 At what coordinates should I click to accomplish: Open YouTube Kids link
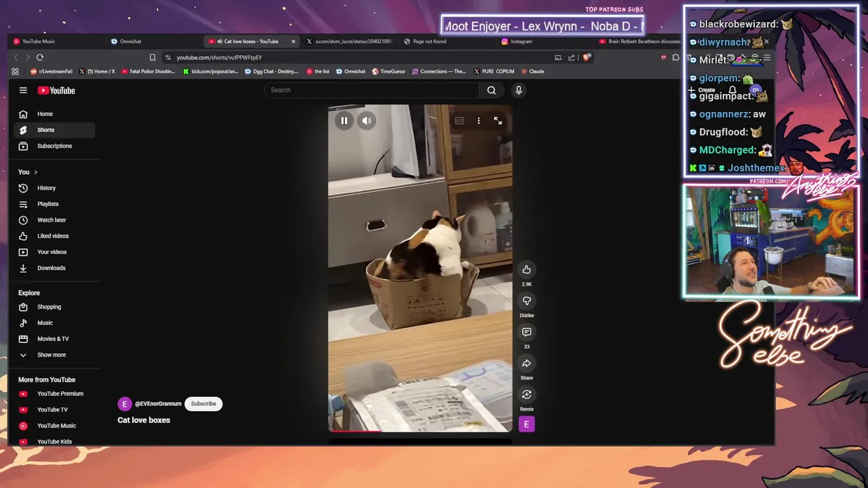[x=54, y=441]
